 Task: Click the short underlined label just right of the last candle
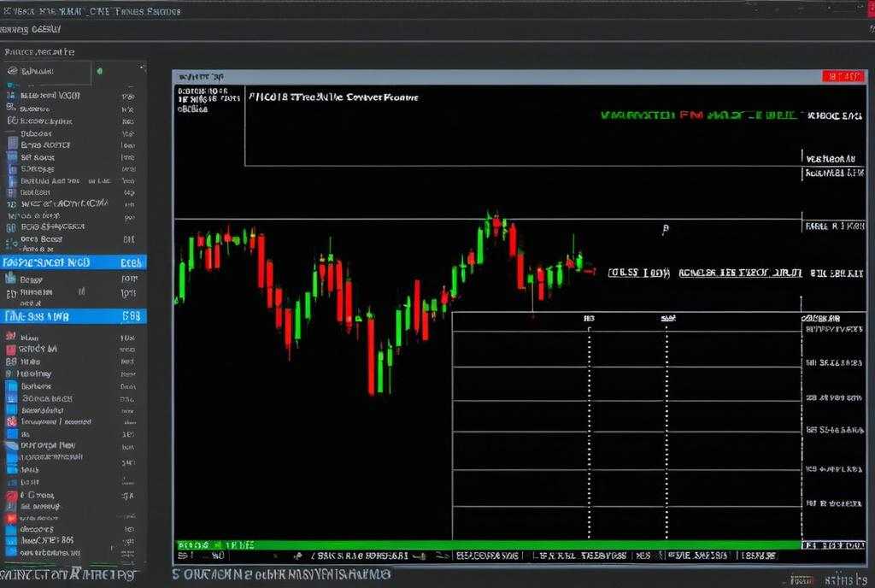click(x=638, y=273)
